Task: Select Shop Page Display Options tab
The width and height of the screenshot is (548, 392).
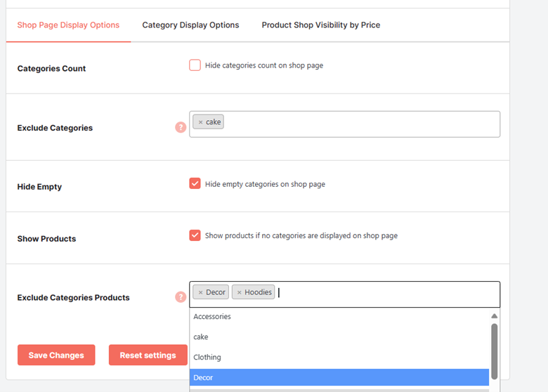Action: pyautogui.click(x=69, y=25)
